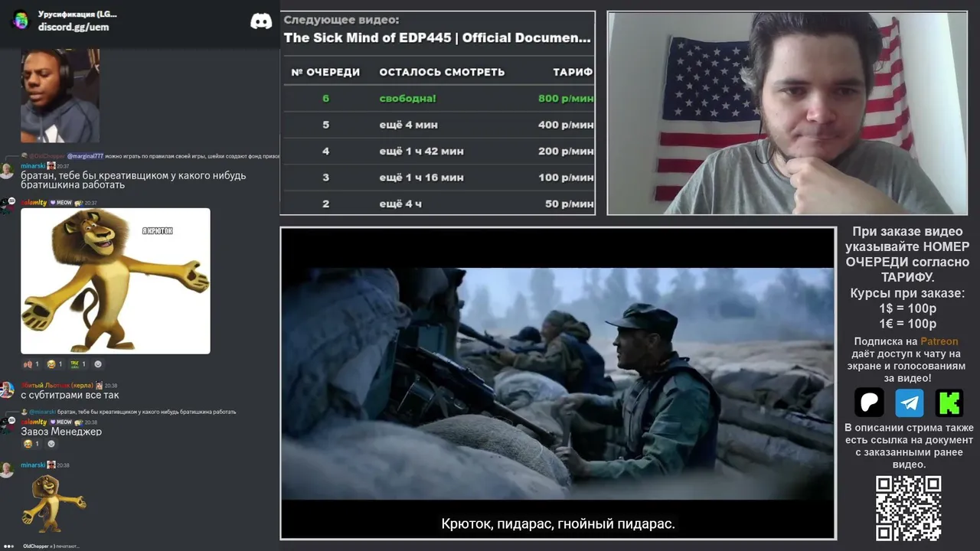The height and width of the screenshot is (551, 980).
Task: Click the "Следующее видео:" label
Action: pyautogui.click(x=341, y=20)
